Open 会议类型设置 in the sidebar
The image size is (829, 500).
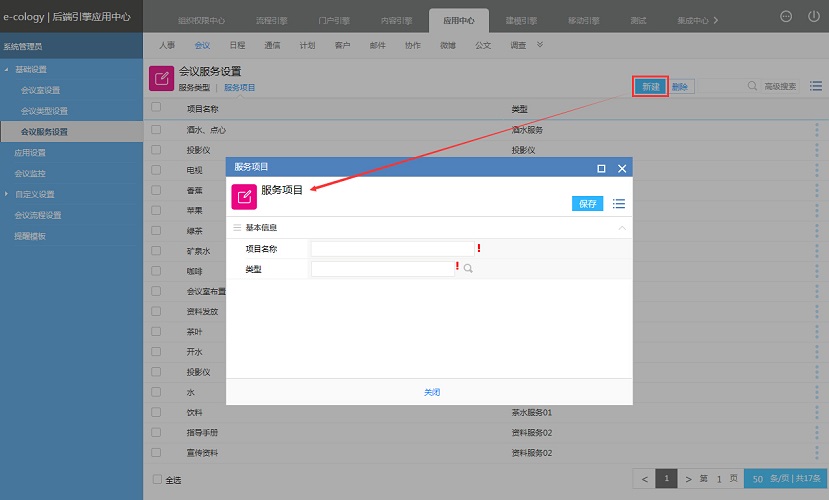click(x=44, y=111)
